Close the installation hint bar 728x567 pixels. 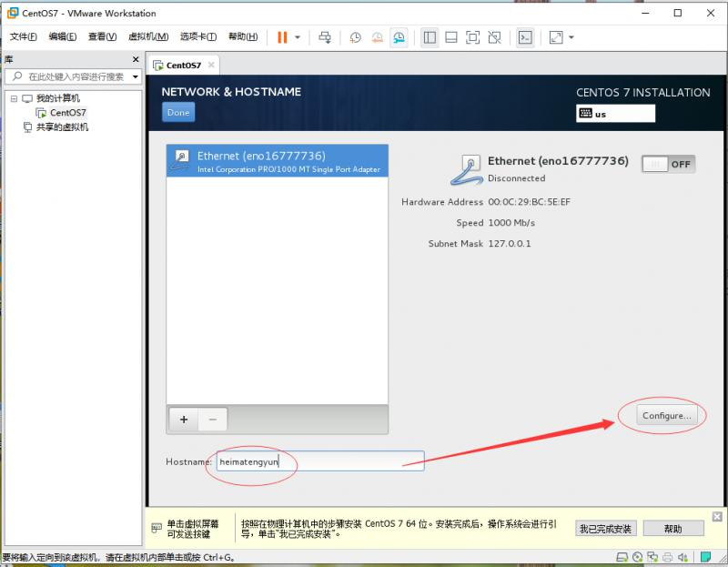click(x=717, y=517)
